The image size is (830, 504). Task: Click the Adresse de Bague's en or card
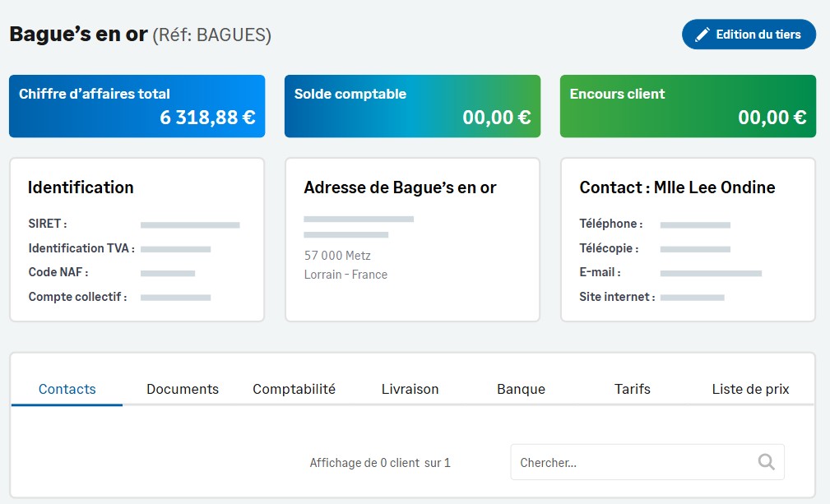pos(412,238)
